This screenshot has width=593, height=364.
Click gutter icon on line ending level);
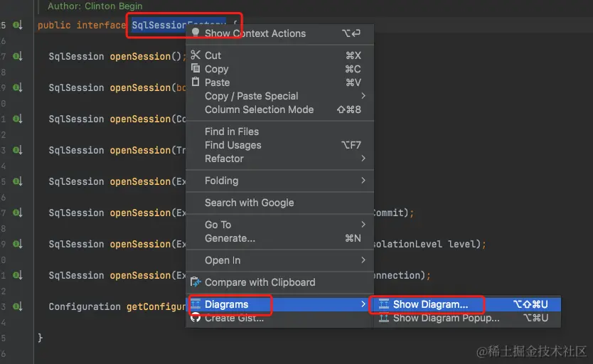pyautogui.click(x=17, y=244)
